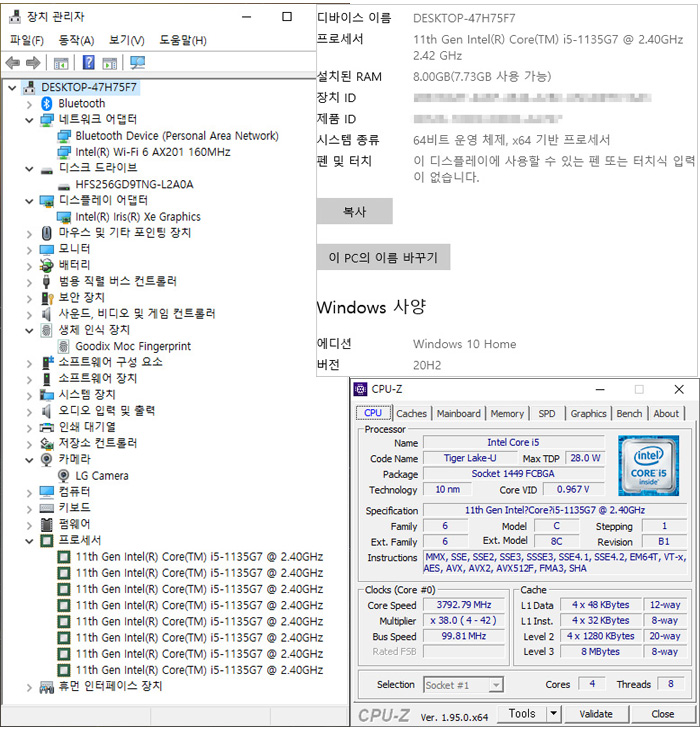This screenshot has width=700, height=730.
Task: Click the blue Help question-mark toolbar icon
Action: point(88,62)
